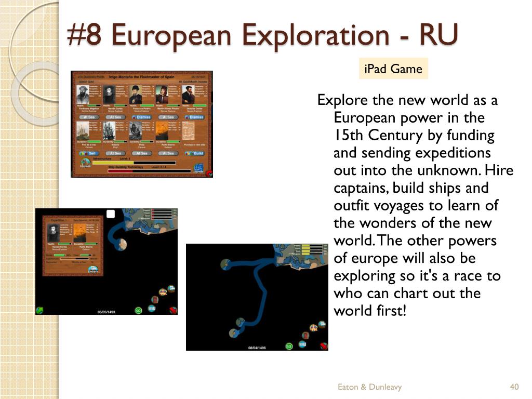
Task: Click the At Sea button under Hernán Cortés
Action: (x=115, y=117)
